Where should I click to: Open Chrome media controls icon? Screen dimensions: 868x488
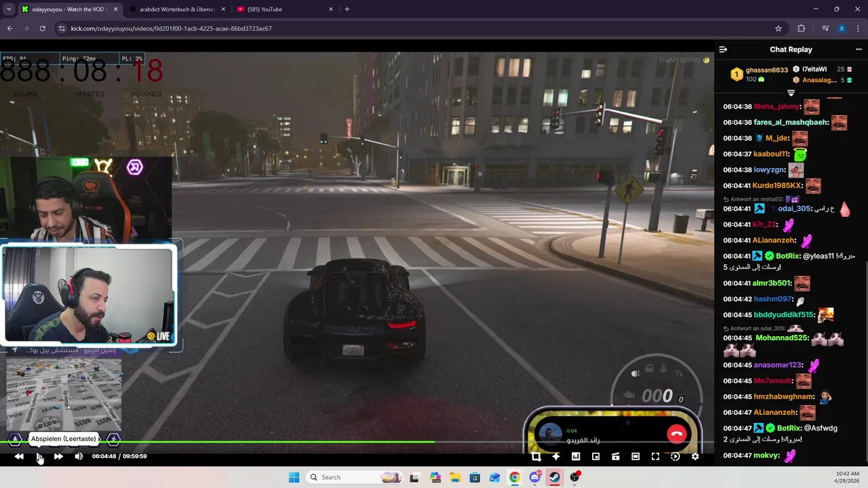825,28
